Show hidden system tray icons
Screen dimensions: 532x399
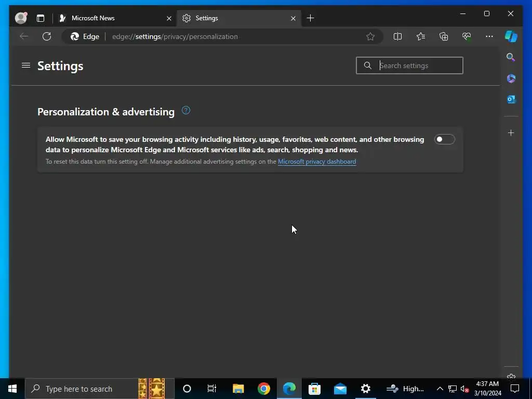440,389
